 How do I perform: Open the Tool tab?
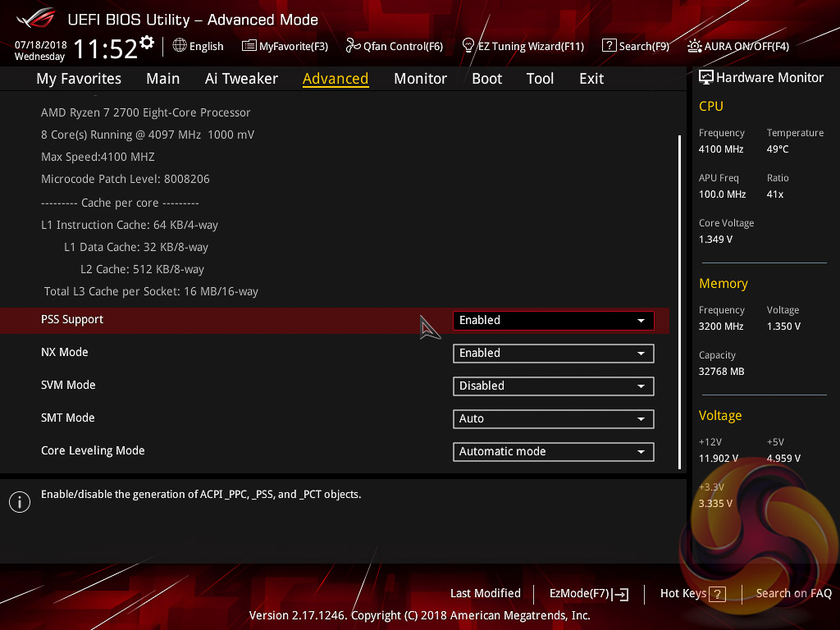[540, 79]
